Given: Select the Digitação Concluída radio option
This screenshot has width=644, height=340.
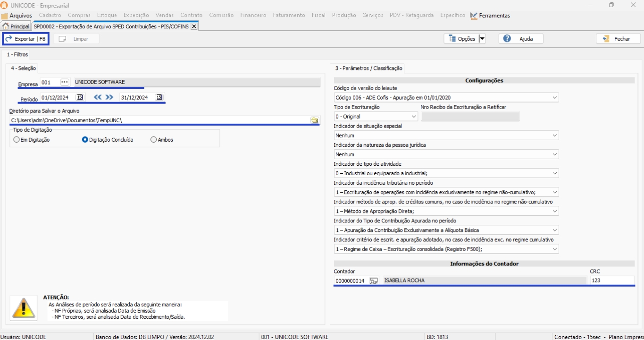Looking at the screenshot, I should coord(85,140).
